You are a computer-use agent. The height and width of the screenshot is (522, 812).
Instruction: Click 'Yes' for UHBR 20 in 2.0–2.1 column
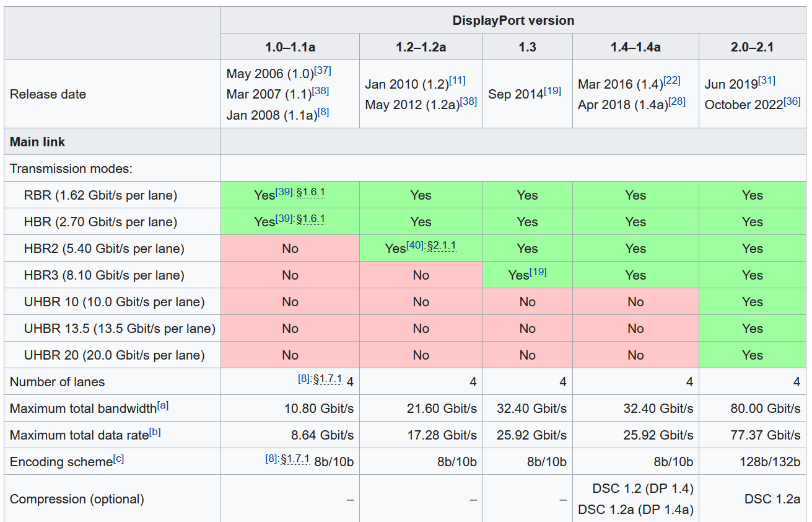point(753,355)
